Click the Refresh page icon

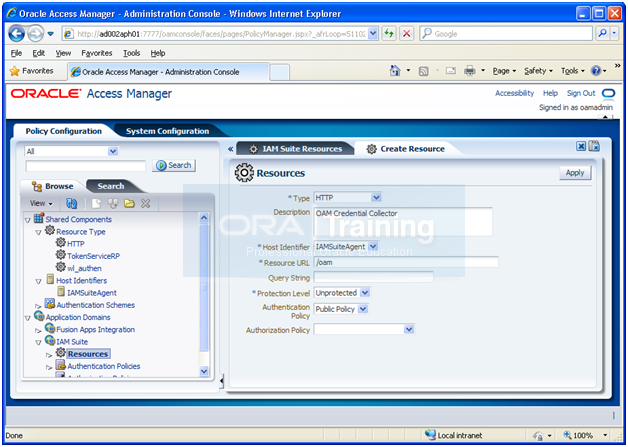click(x=389, y=34)
